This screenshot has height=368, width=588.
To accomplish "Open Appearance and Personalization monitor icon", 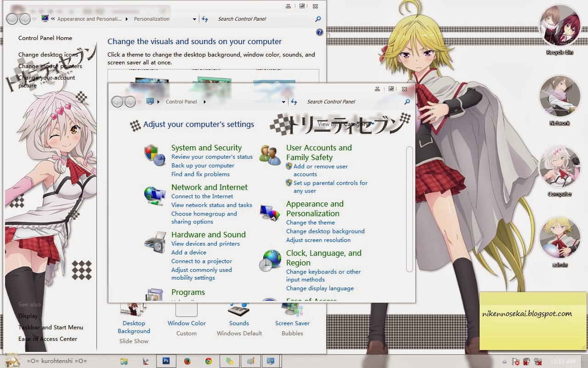I will pyautogui.click(x=270, y=213).
